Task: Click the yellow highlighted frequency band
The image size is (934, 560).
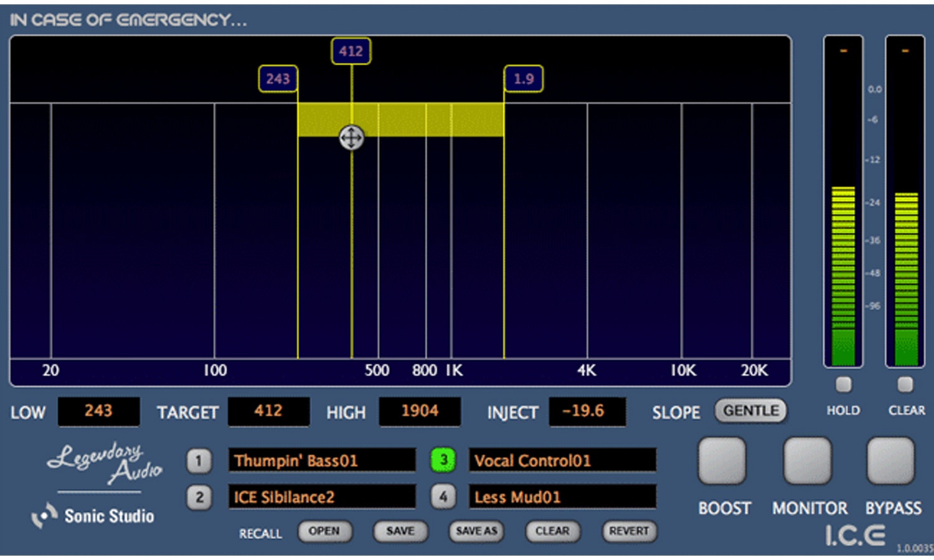Action: tap(430, 119)
